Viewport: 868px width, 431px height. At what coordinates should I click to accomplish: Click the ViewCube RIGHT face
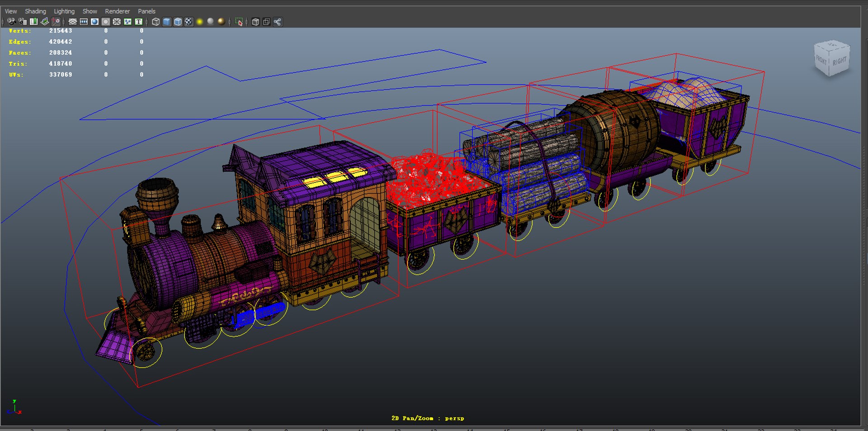point(840,61)
